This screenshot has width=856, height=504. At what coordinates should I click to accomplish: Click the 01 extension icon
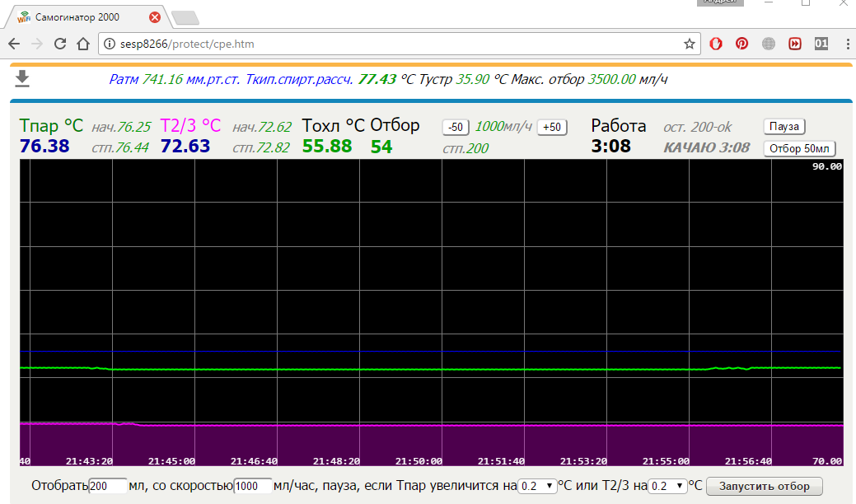pyautogui.click(x=821, y=44)
